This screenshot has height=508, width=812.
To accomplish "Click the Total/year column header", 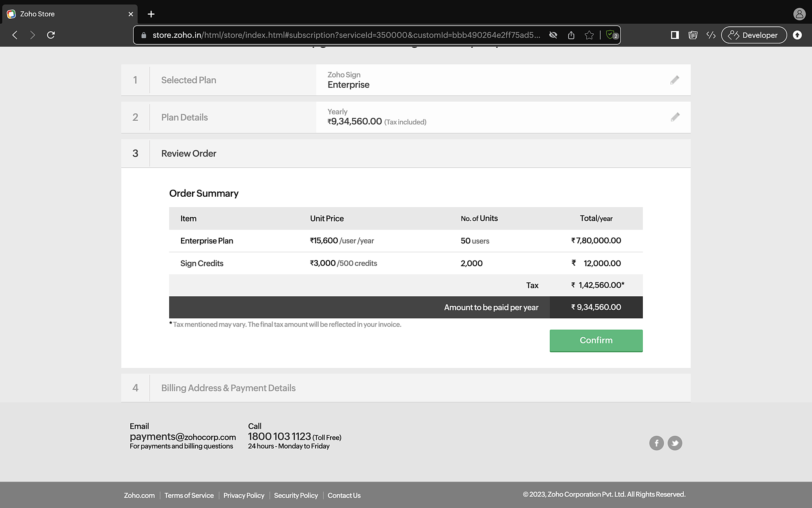I will [x=596, y=219].
